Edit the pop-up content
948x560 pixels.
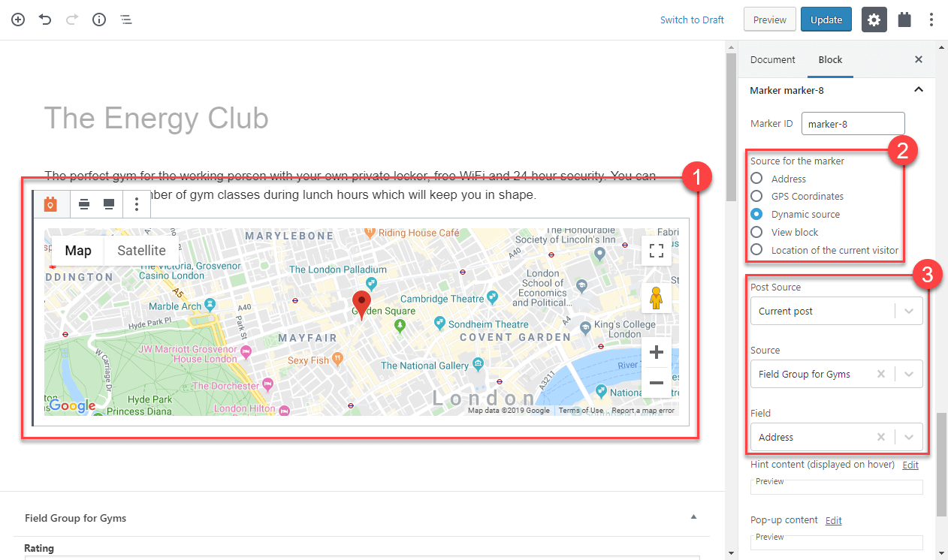pos(833,520)
